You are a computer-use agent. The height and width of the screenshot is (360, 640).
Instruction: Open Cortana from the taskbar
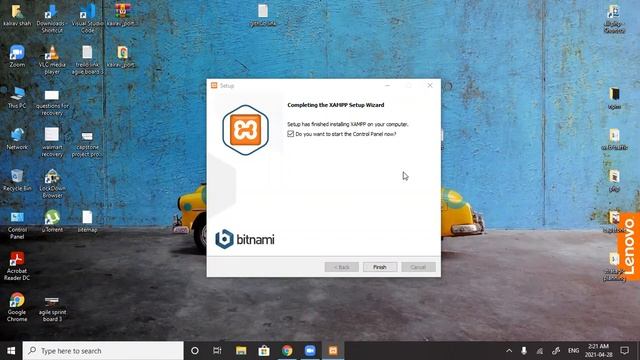[x=195, y=351]
